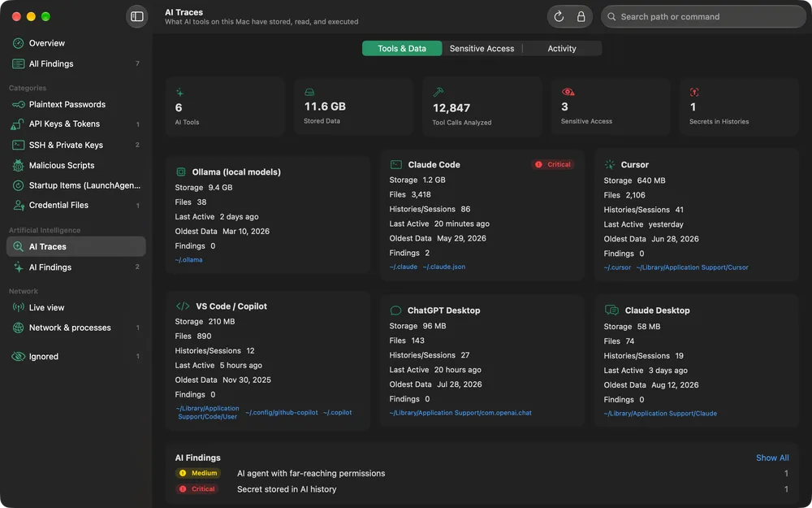Open All Findings in the sidebar
The width and height of the screenshot is (812, 508).
pyautogui.click(x=76, y=63)
